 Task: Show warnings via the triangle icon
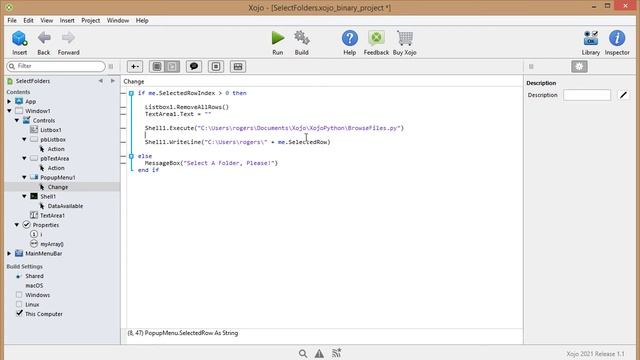(x=319, y=353)
